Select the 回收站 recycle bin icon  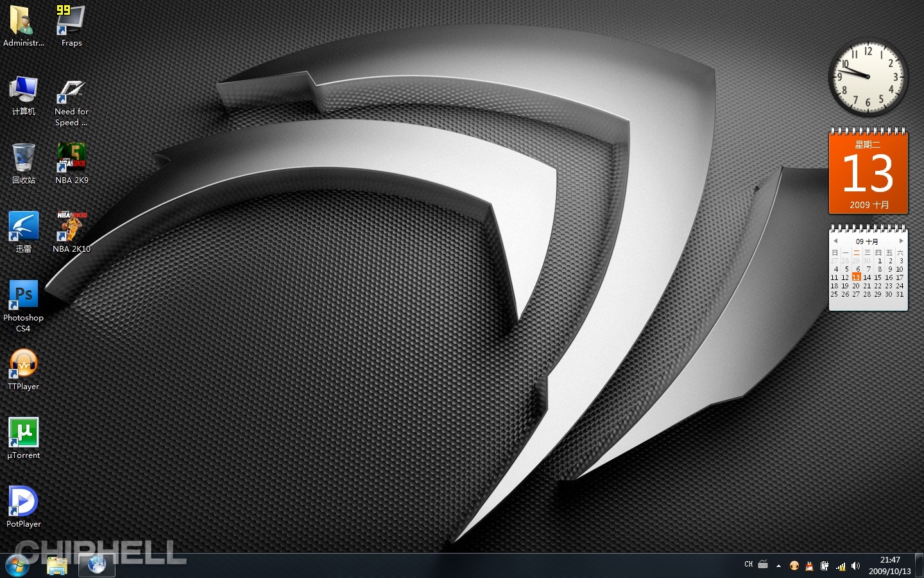pyautogui.click(x=23, y=164)
